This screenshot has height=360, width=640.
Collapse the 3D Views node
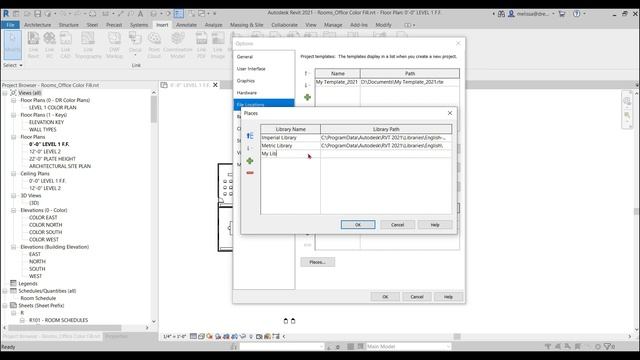(x=13, y=196)
